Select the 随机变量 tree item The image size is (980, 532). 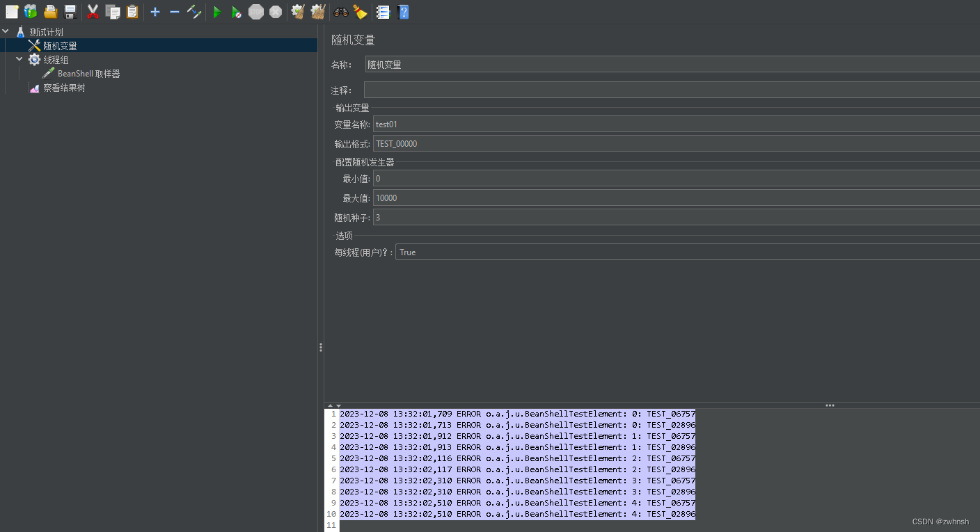pyautogui.click(x=60, y=46)
